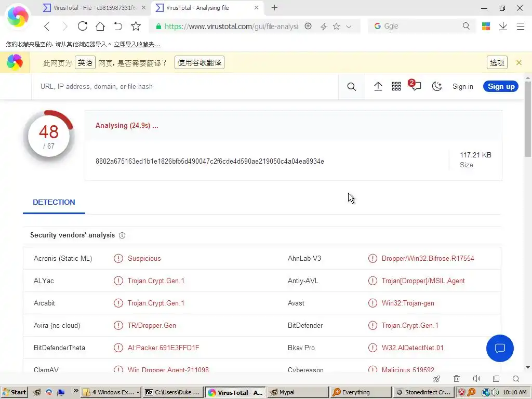The height and width of the screenshot is (399, 532).
Task: Expand the address bar dropdown chevron
Action: (x=349, y=26)
